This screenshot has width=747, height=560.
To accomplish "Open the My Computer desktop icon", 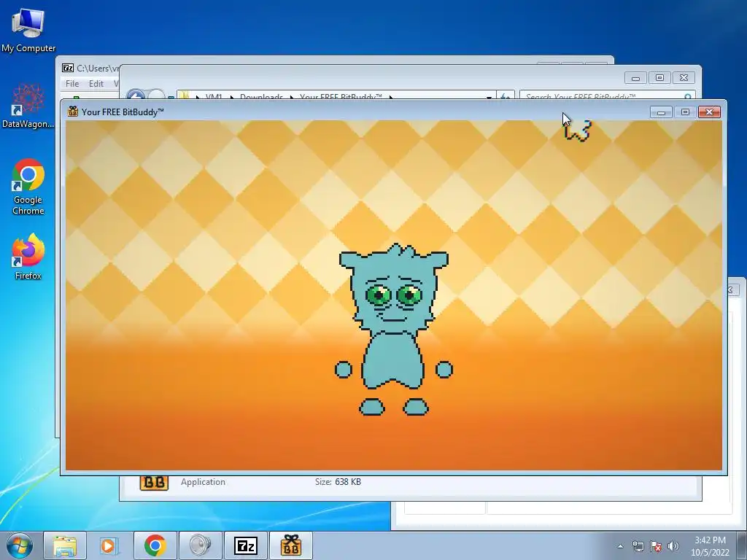I will [28, 29].
